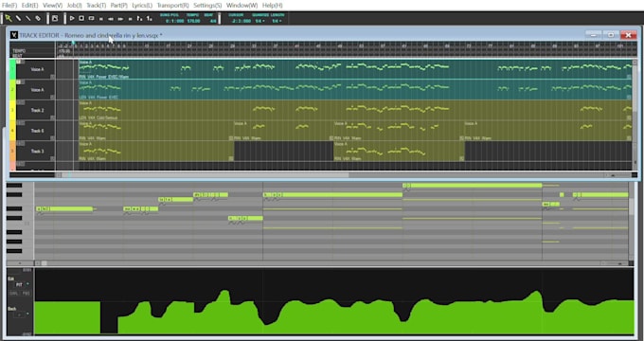Open singer menu button on Track 6

pyautogui.click(x=53, y=138)
